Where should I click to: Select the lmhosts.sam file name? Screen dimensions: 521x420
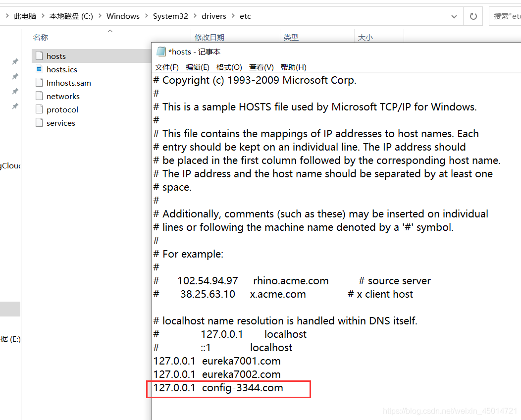[69, 83]
